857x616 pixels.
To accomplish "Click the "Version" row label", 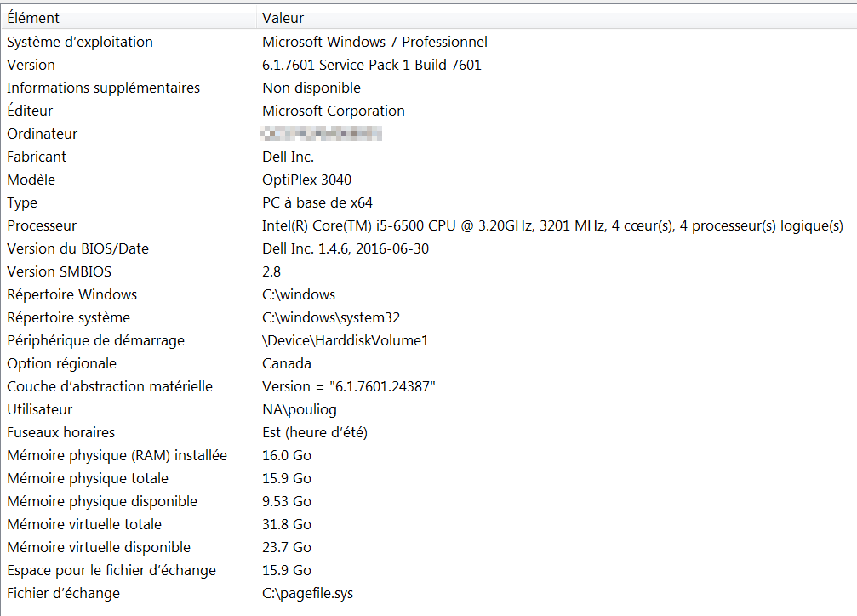I will (31, 65).
